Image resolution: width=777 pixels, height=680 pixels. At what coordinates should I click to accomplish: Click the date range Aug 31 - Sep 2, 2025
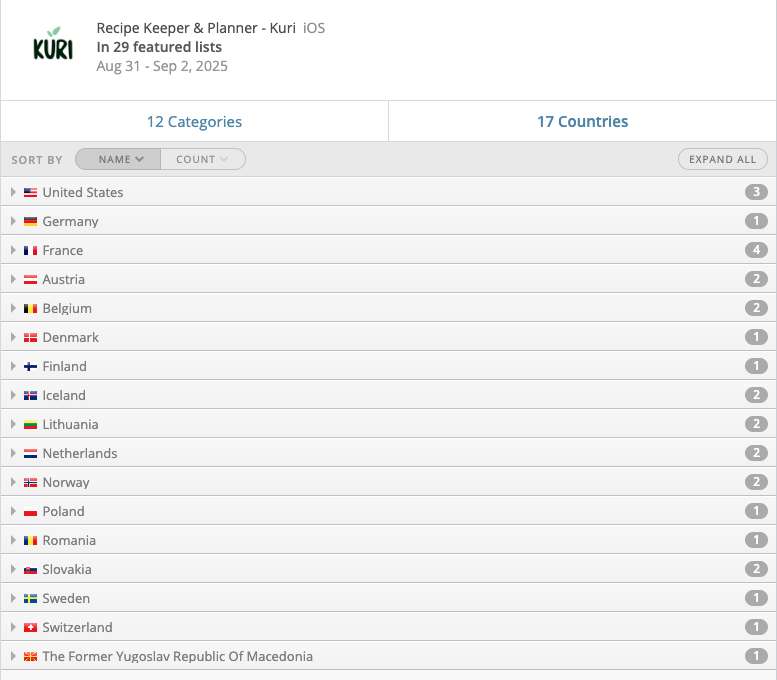coord(162,66)
